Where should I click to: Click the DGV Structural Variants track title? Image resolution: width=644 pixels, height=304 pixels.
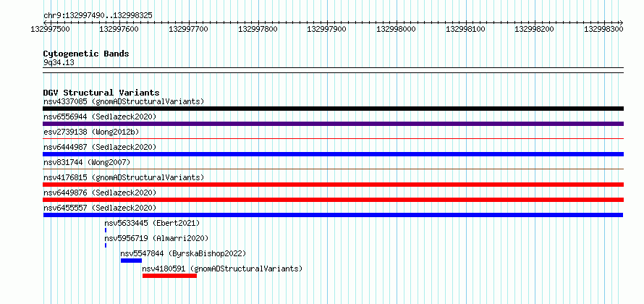(101, 93)
